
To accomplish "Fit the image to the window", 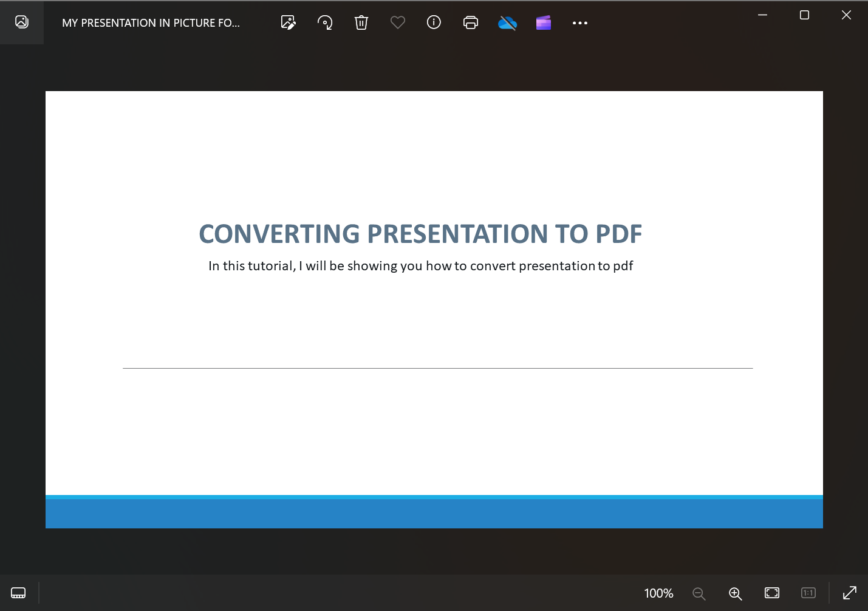I will (x=771, y=592).
